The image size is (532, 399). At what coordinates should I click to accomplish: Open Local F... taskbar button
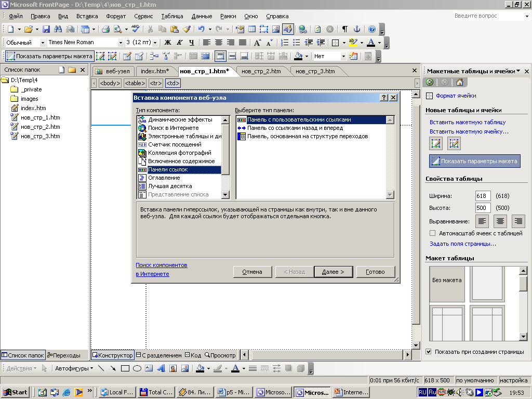point(118,392)
